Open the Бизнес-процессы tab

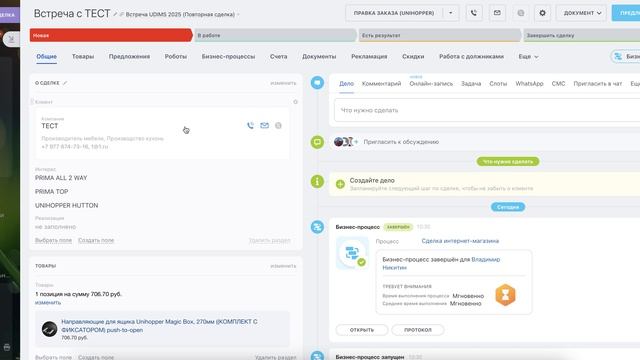click(x=228, y=57)
